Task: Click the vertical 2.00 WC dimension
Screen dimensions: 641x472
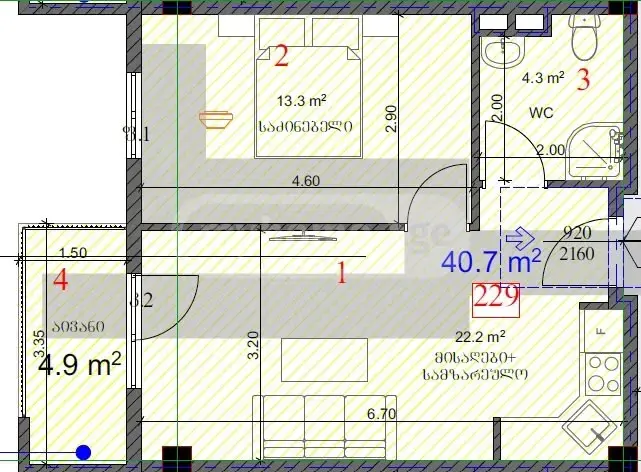Action: click(x=497, y=107)
